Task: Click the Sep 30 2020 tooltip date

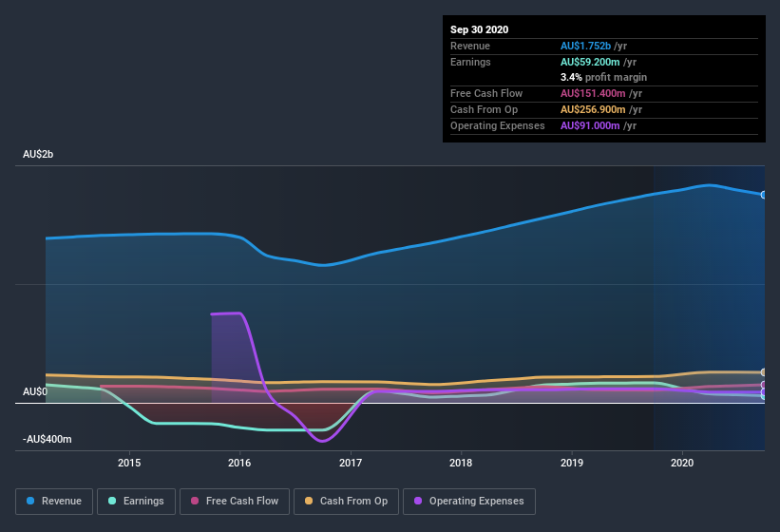Action: 480,29
